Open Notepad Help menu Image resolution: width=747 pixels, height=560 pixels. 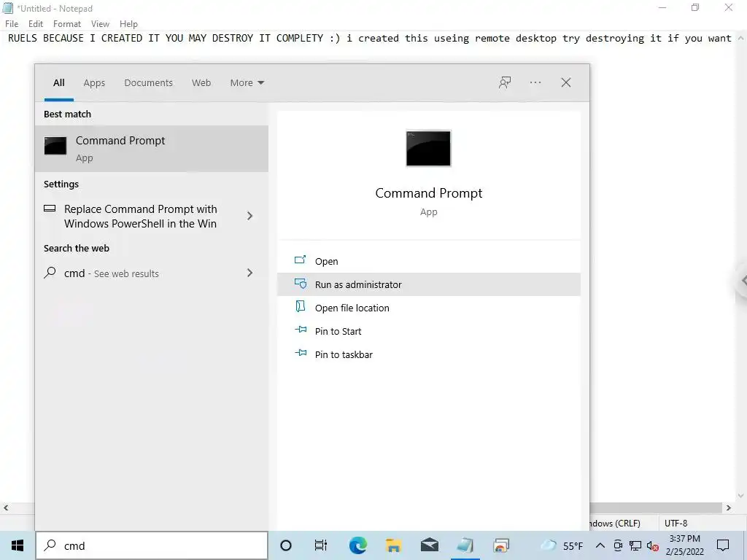128,24
